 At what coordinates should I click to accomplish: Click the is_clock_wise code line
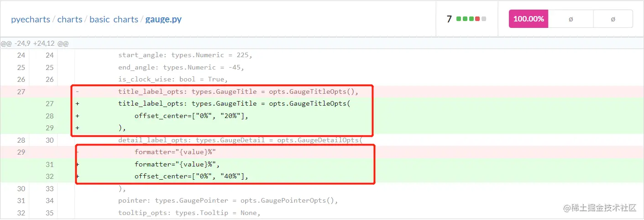point(173,79)
